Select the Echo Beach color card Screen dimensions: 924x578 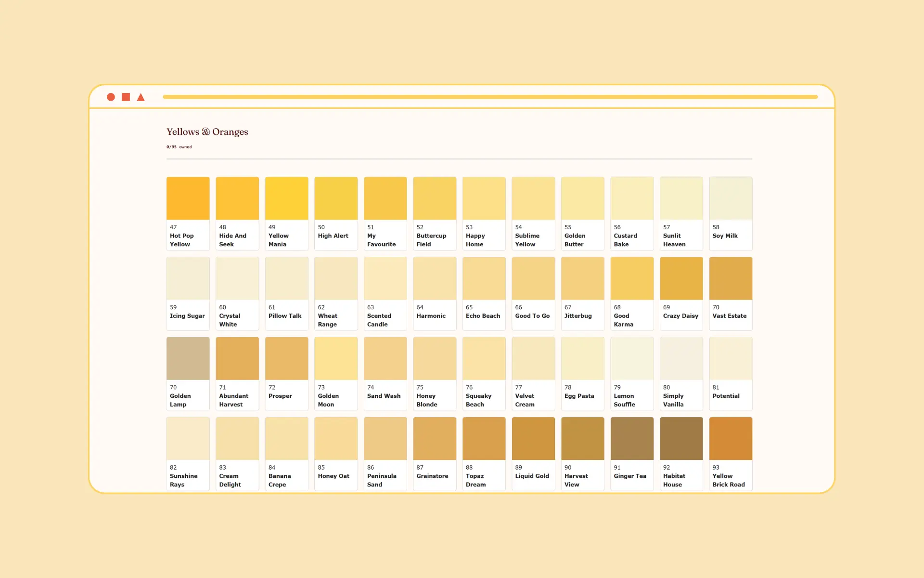pyautogui.click(x=484, y=293)
